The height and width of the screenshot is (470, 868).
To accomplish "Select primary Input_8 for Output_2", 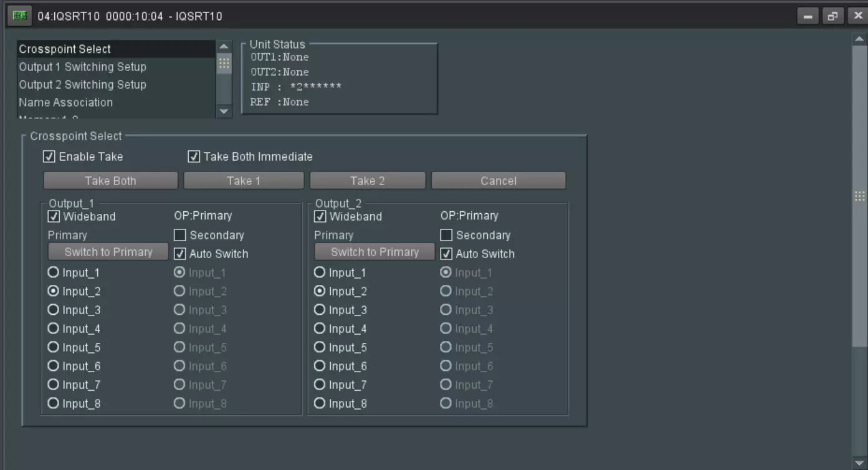I will click(320, 403).
